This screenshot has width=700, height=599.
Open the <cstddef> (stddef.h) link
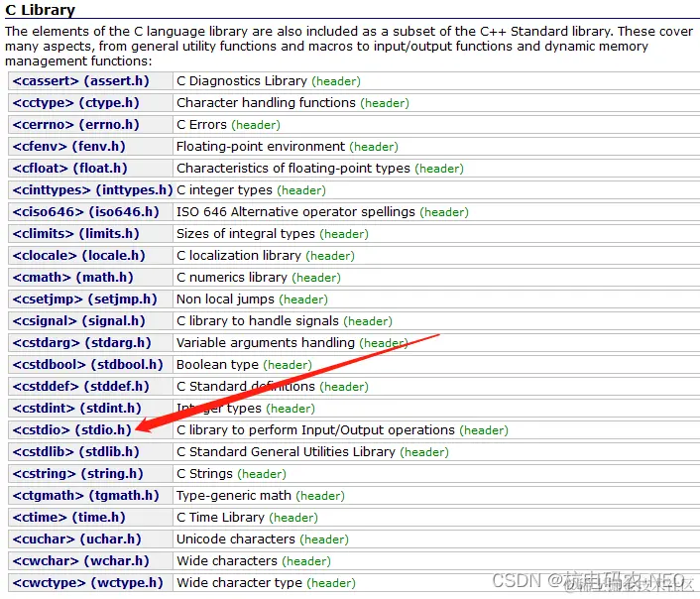coord(80,387)
